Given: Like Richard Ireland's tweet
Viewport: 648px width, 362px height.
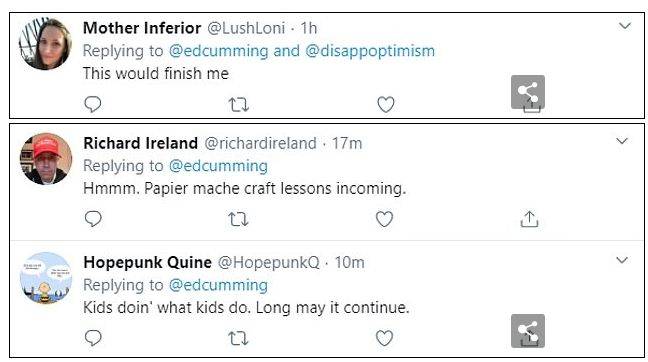Looking at the screenshot, I should (384, 219).
